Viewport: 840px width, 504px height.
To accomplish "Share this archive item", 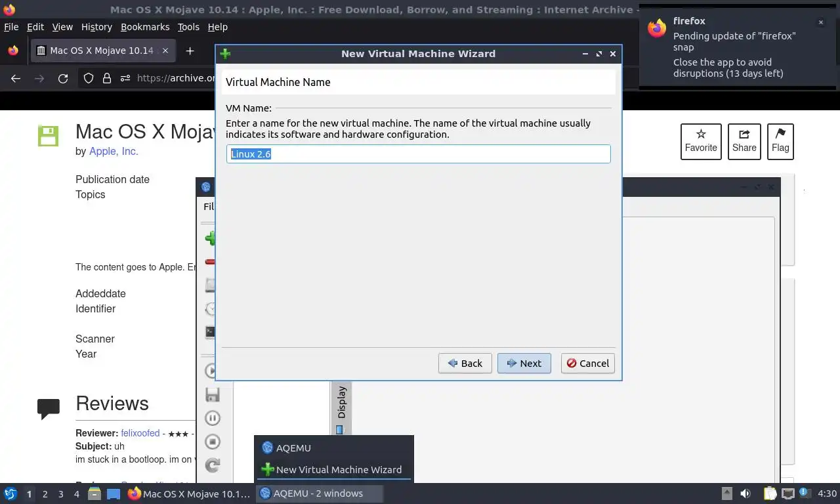I will pos(744,141).
